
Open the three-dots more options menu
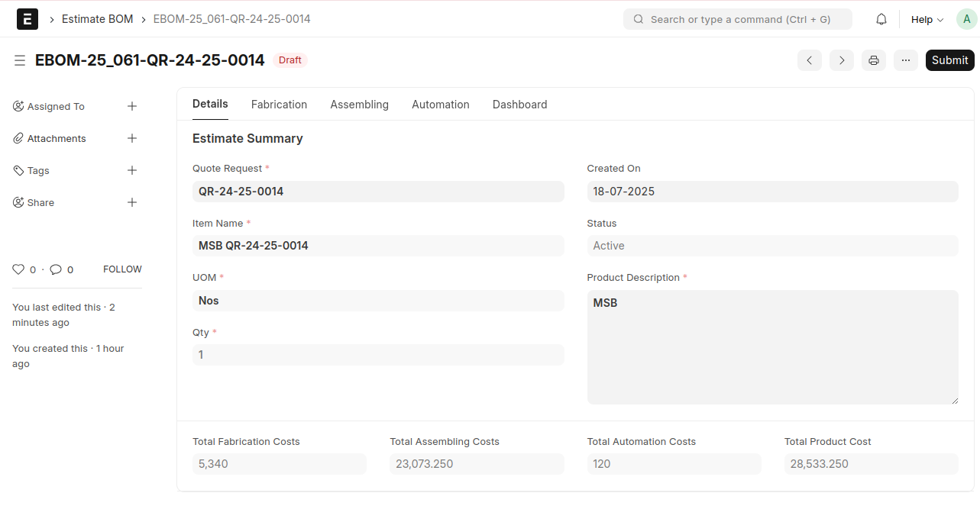[x=905, y=60]
